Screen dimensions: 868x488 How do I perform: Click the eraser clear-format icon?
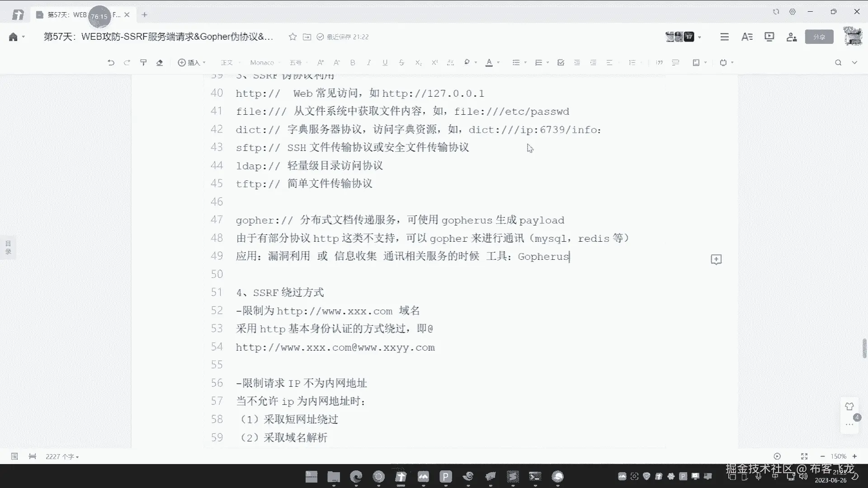160,63
